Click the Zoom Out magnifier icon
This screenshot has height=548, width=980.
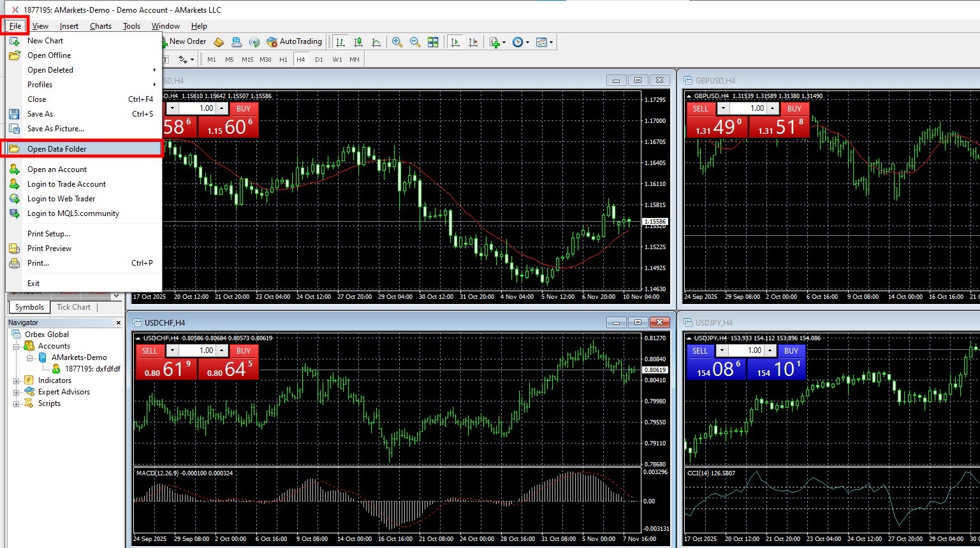415,42
